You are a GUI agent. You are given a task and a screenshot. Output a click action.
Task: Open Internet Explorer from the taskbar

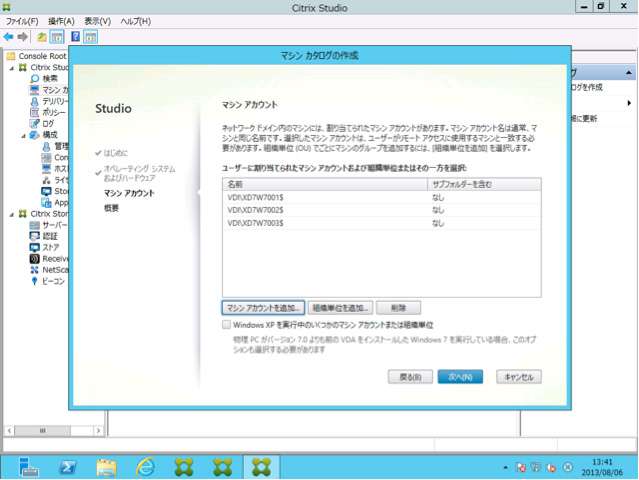click(145, 467)
